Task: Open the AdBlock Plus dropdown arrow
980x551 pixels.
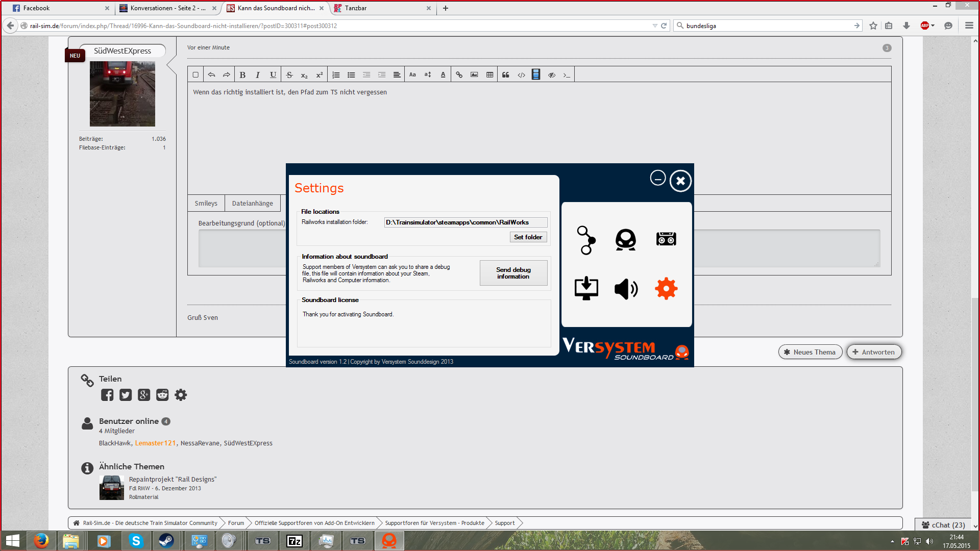Action: point(933,26)
